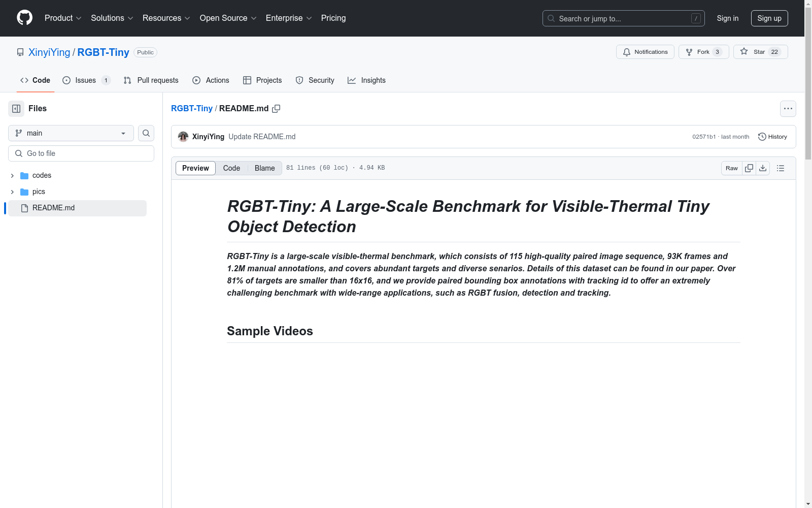Open the README outline icon
This screenshot has height=508, width=812.
coord(781,168)
